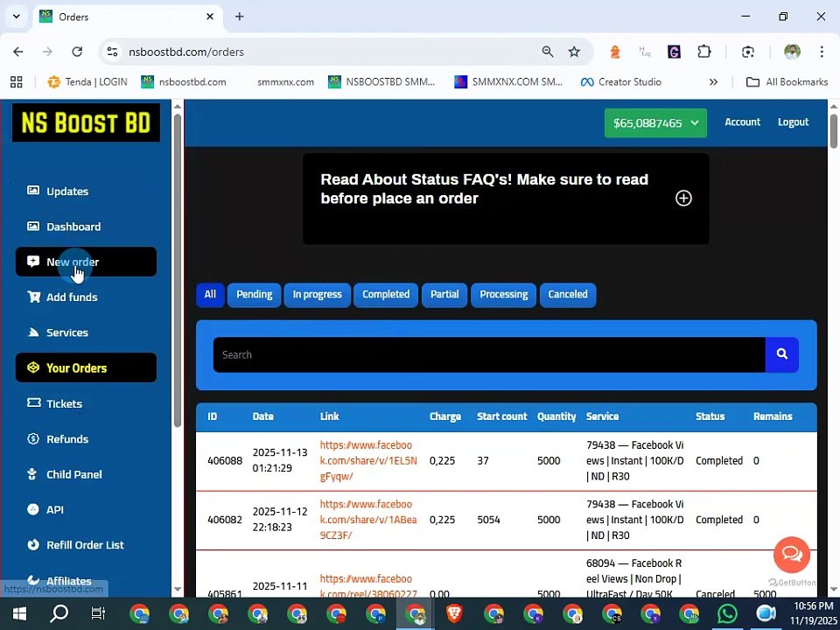Viewport: 840px width, 630px height.
Task: Select the Completed filter tab
Action: [x=386, y=295]
